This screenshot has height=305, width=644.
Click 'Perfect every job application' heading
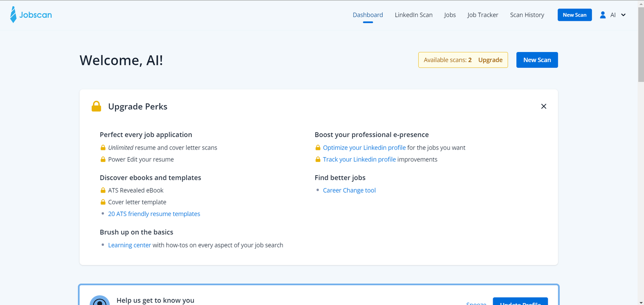pos(146,135)
